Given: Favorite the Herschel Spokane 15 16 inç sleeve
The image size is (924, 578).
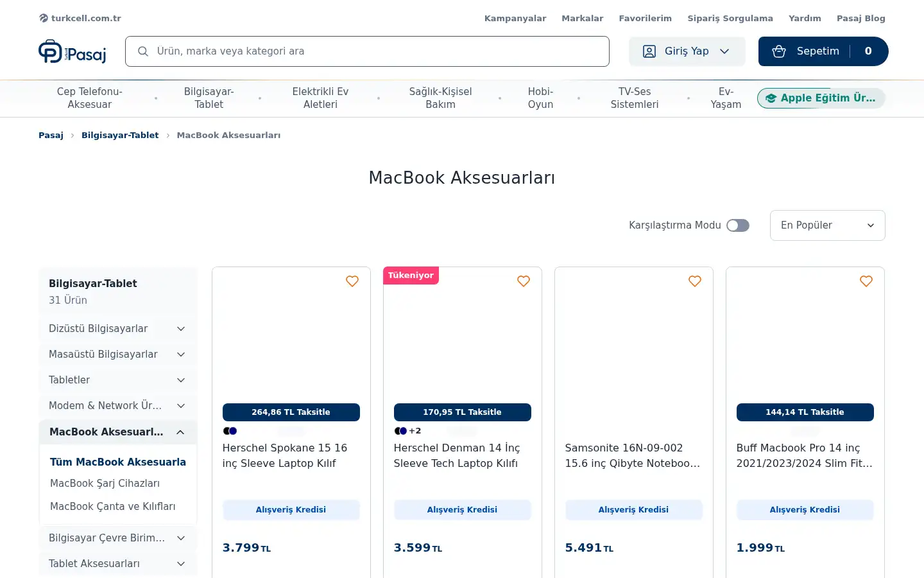Looking at the screenshot, I should pyautogui.click(x=352, y=281).
